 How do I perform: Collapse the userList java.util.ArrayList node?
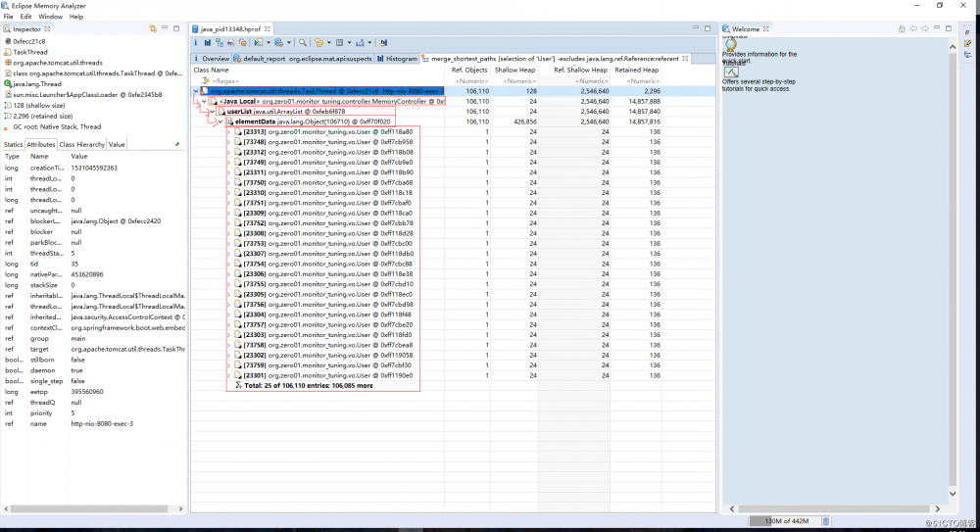point(212,111)
